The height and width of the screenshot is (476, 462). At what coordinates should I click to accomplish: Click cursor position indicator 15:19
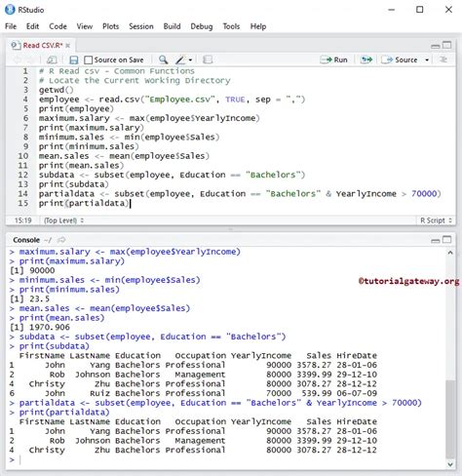(x=23, y=220)
